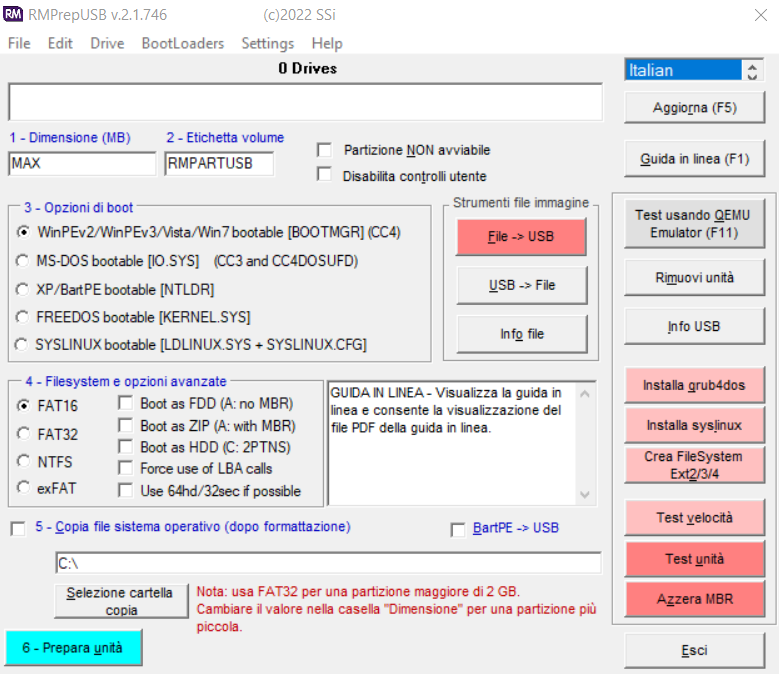The width and height of the screenshot is (779, 674).
Task: Click the RM app icon in the title bar
Action: [13, 14]
